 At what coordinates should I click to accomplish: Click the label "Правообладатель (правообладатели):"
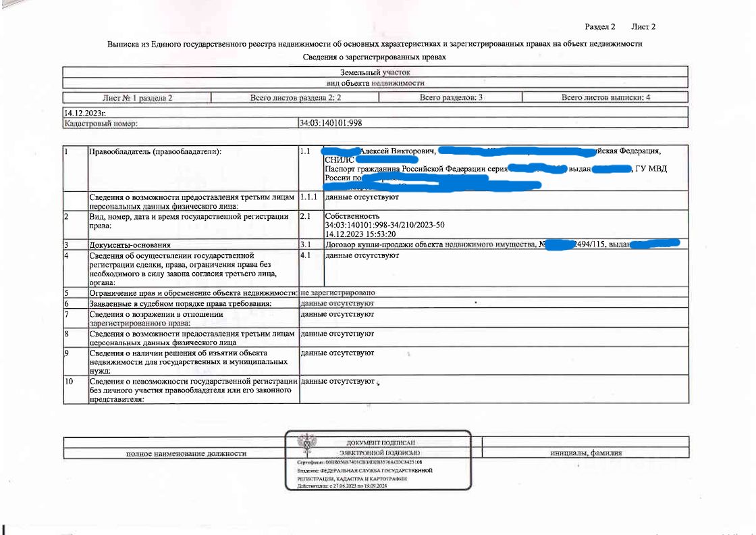(x=155, y=151)
